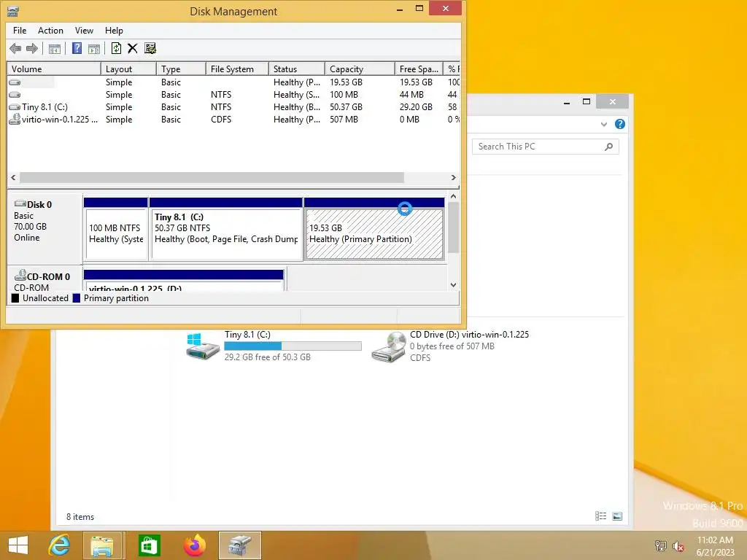The image size is (747, 560).
Task: Click the Search This PC field
Action: tap(546, 147)
